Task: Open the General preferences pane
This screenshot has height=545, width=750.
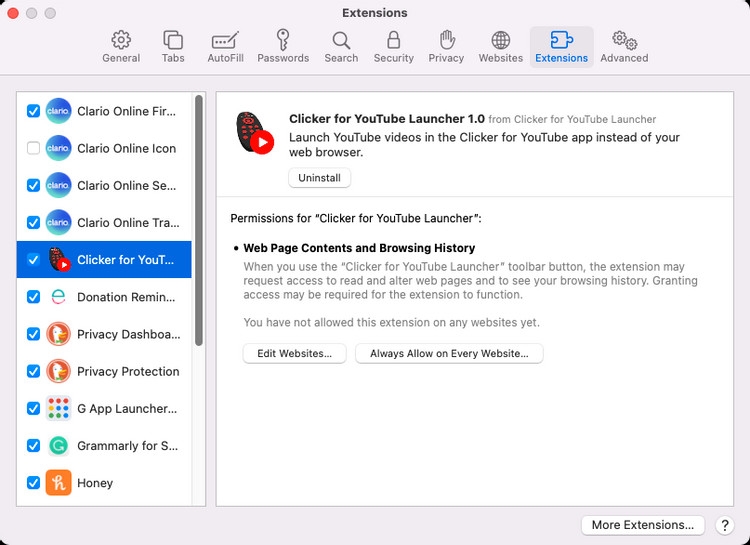Action: point(121,46)
